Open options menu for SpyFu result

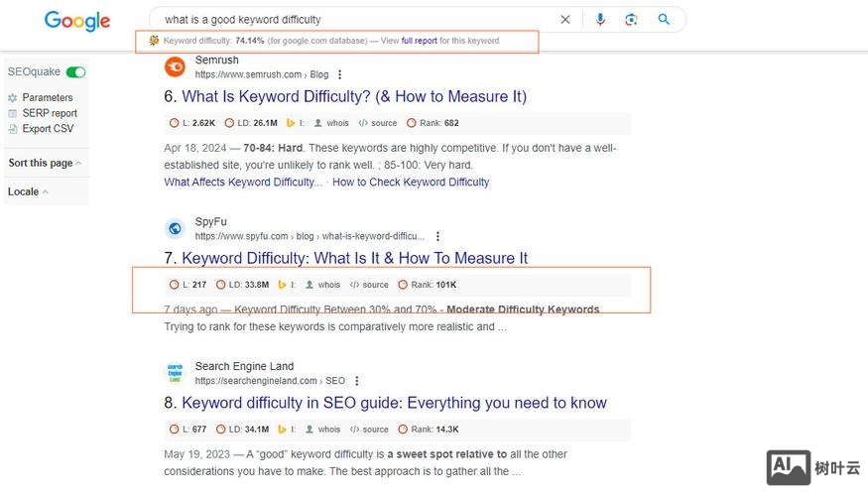click(437, 236)
